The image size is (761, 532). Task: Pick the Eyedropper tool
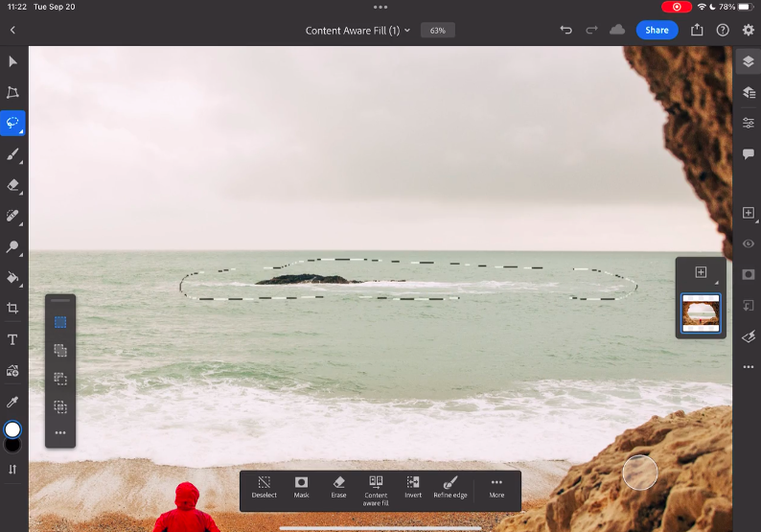tap(13, 402)
